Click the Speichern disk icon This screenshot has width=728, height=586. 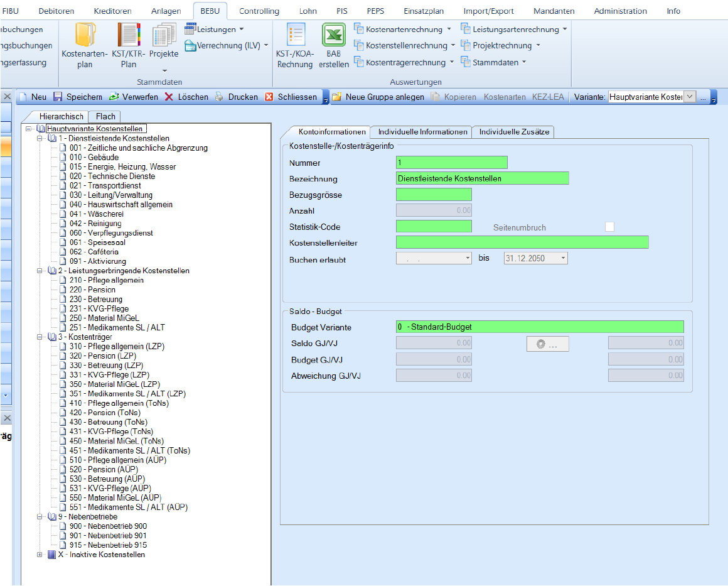point(58,97)
